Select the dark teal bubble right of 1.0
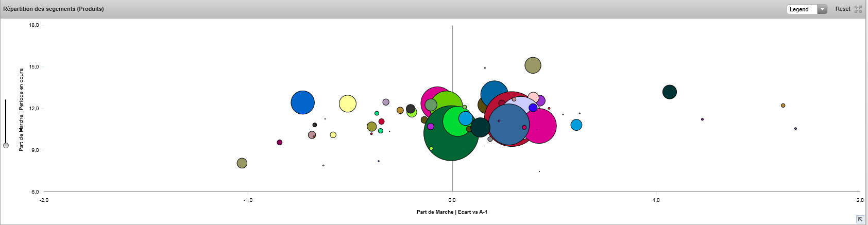This screenshot has width=868, height=225. pyautogui.click(x=669, y=92)
